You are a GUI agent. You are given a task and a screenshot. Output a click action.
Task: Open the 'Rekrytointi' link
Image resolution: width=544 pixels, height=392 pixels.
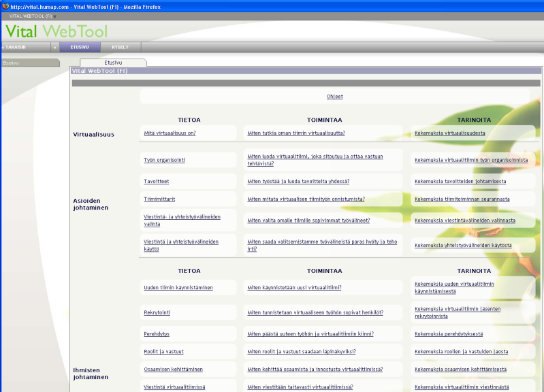pyautogui.click(x=157, y=312)
